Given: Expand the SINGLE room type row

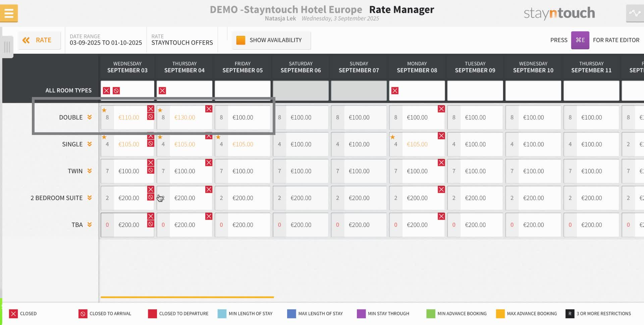Looking at the screenshot, I should [90, 144].
